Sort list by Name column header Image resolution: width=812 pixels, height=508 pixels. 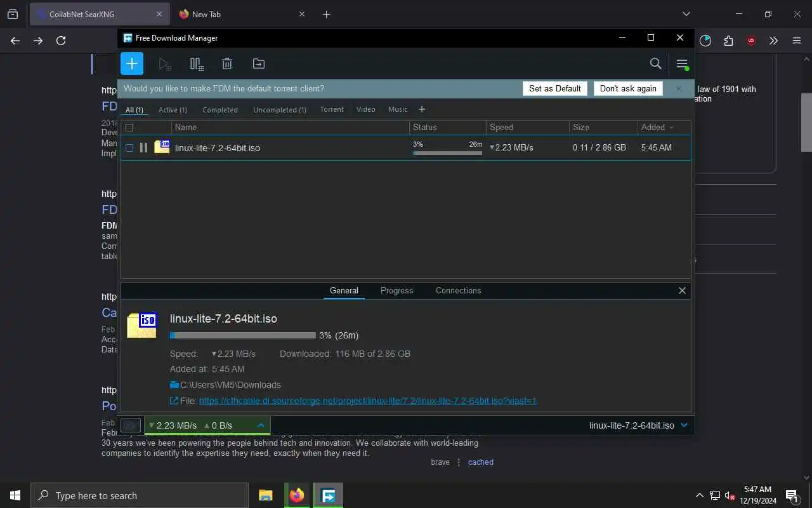(x=290, y=128)
